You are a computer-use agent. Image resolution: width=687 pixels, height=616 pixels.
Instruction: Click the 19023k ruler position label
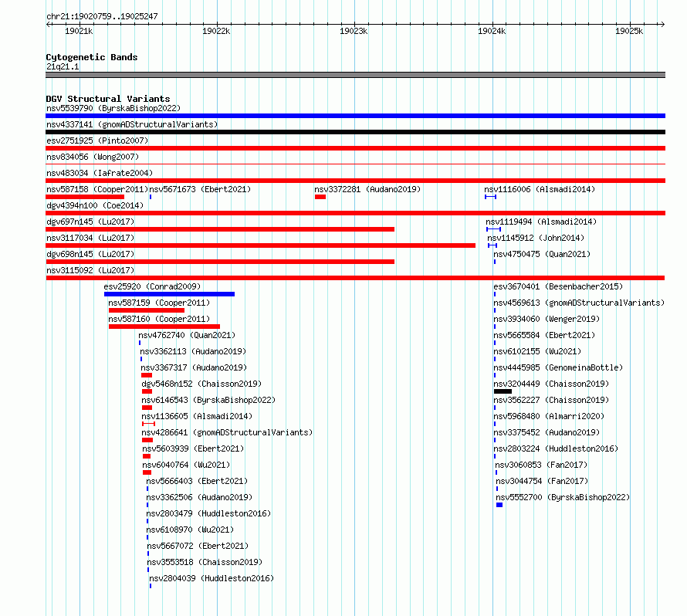click(x=354, y=31)
